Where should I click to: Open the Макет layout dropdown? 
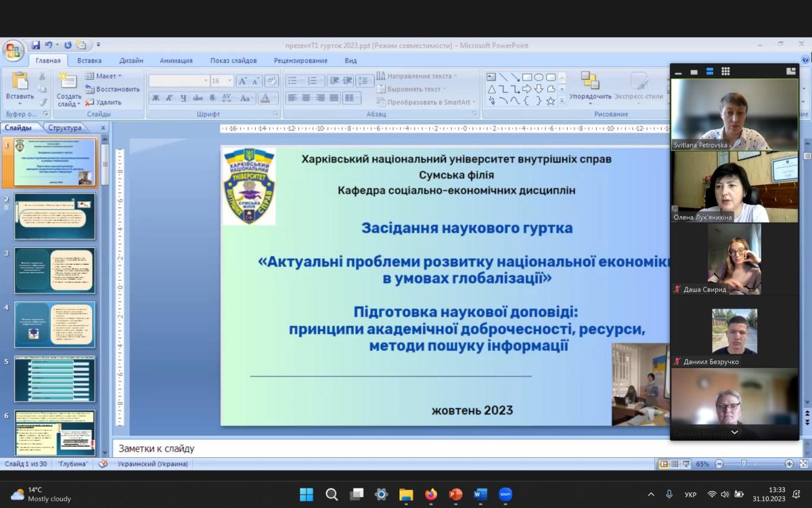(105, 76)
